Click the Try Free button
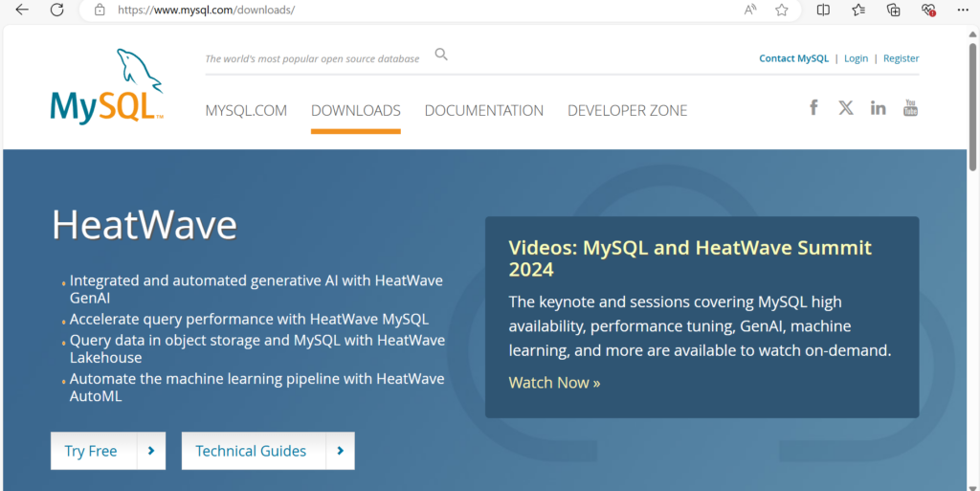Screen dimensions: 980x491 point(108,451)
